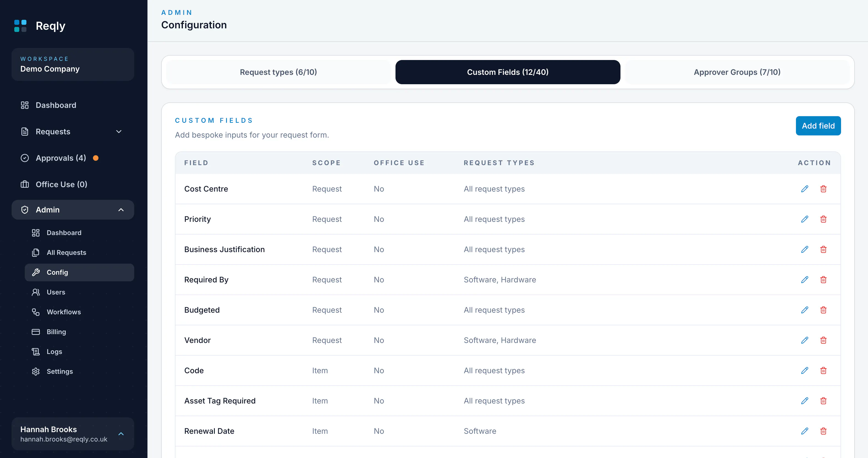Click the Add field button

tap(818, 126)
